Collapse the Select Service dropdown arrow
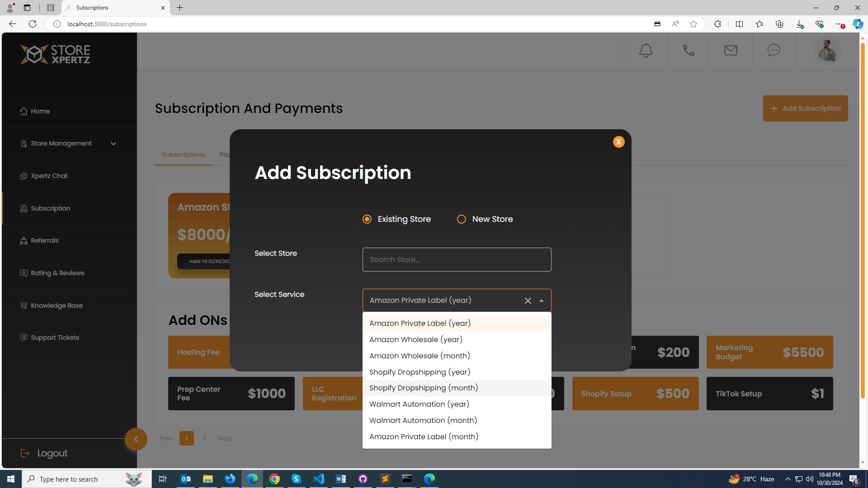The width and height of the screenshot is (868, 488). 541,300
